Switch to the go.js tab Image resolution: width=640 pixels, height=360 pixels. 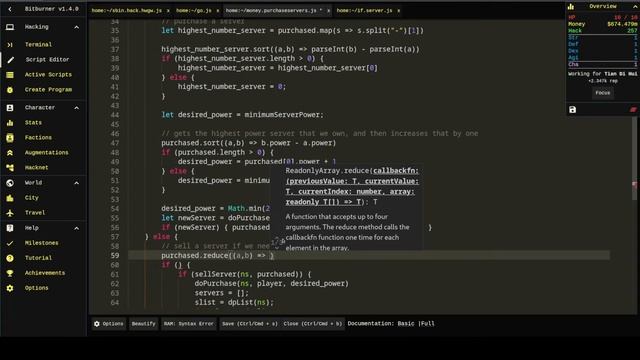[193, 11]
